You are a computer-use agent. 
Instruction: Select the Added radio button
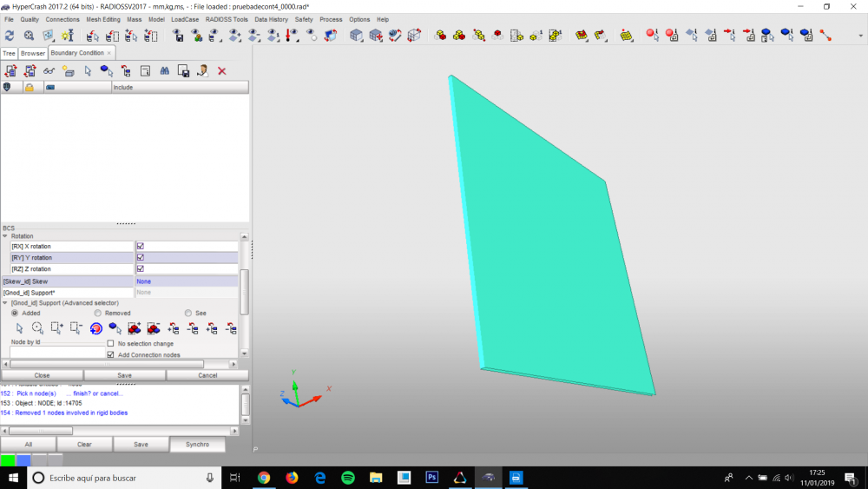point(15,313)
